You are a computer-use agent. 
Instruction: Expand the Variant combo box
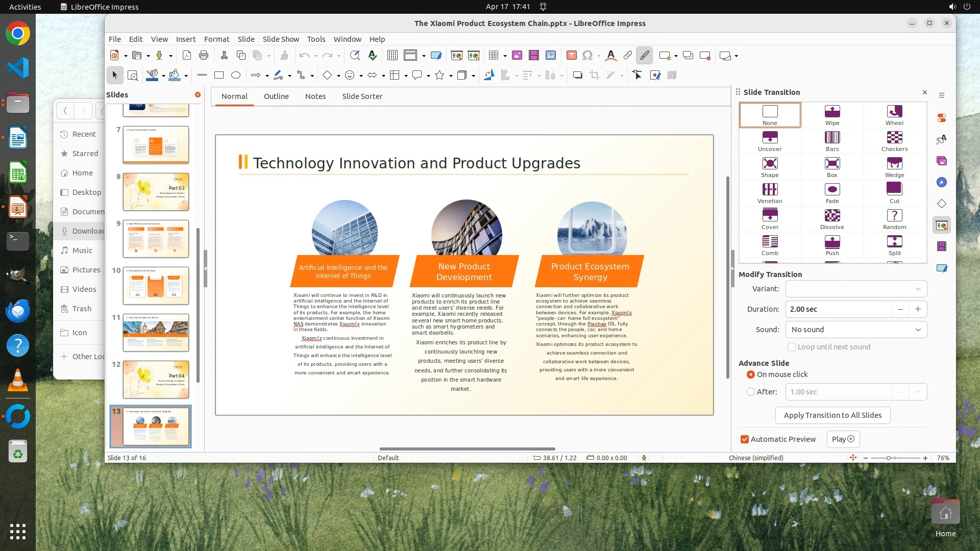856,289
